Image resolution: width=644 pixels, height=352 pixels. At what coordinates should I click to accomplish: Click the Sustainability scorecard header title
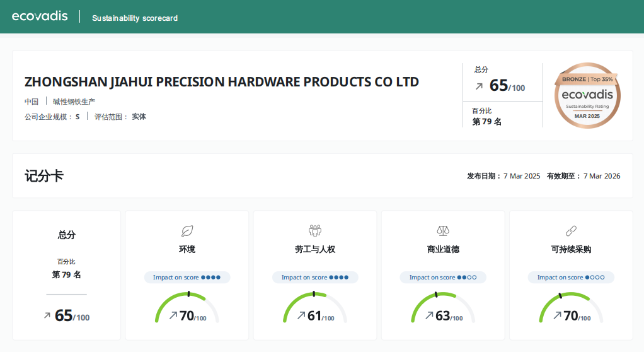(135, 18)
